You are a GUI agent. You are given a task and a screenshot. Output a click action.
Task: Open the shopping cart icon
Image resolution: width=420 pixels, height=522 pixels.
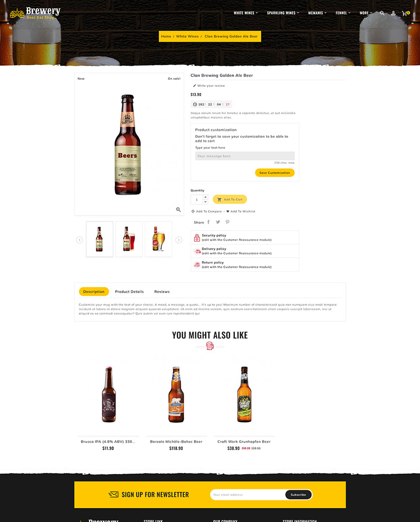[x=405, y=13]
